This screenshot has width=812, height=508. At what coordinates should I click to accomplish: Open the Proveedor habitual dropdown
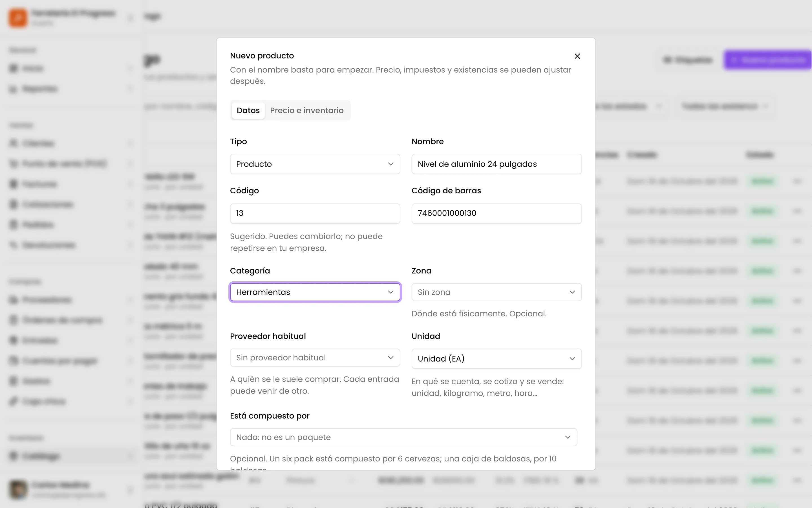(315, 358)
